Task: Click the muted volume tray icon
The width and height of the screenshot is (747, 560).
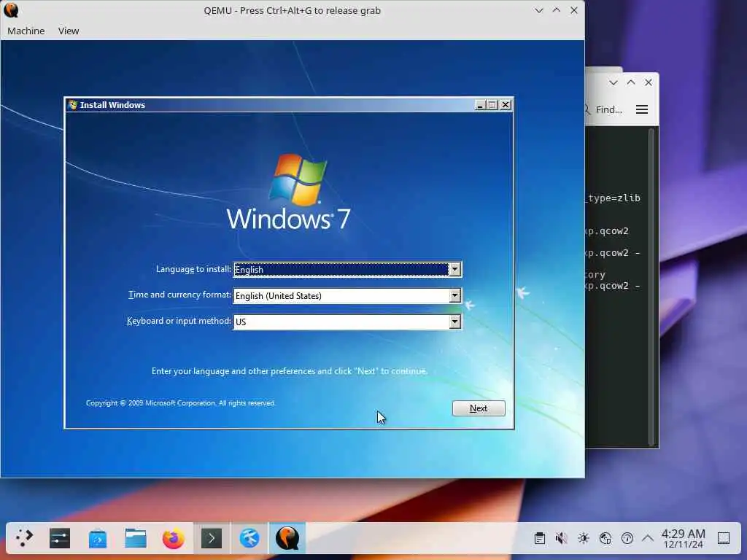Action: tap(561, 538)
